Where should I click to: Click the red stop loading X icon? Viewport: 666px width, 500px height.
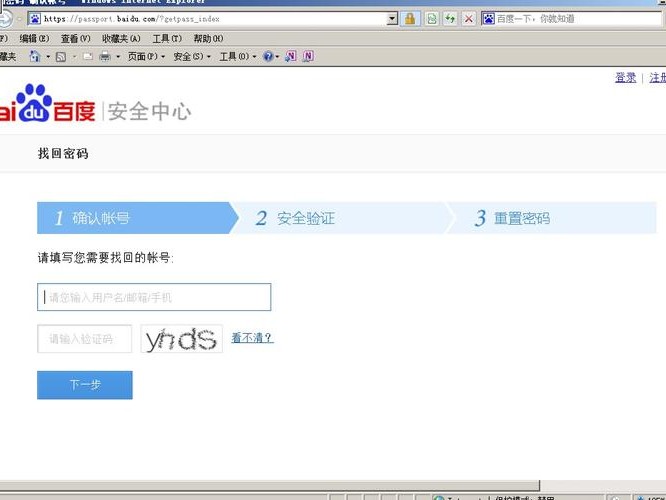click(469, 19)
